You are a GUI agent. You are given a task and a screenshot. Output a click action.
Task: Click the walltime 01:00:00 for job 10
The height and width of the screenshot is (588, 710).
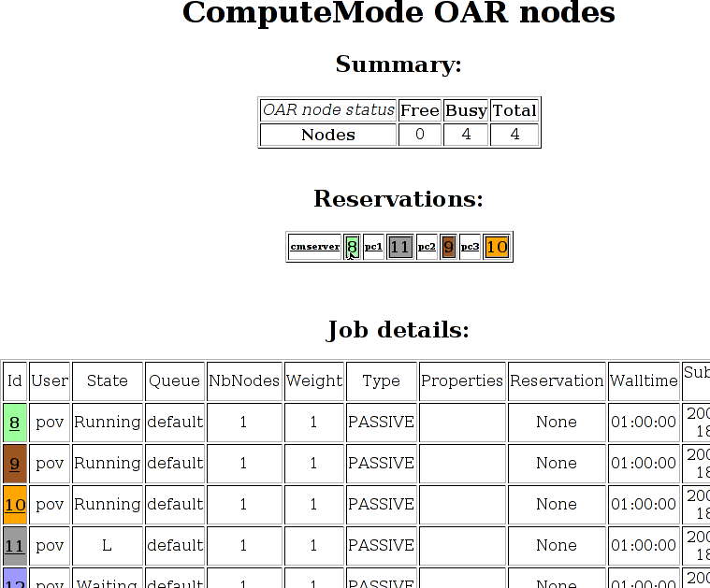644,504
